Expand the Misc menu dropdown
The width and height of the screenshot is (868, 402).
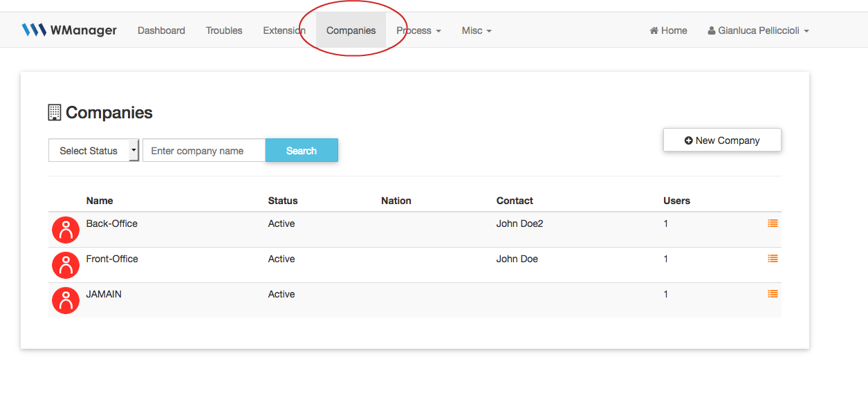[477, 30]
